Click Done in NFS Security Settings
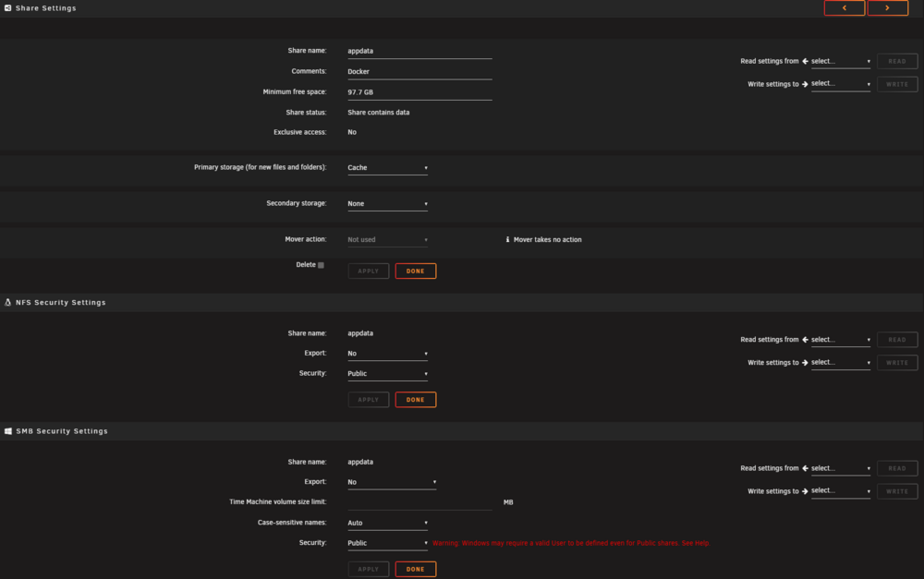924x579 pixels. pyautogui.click(x=416, y=399)
